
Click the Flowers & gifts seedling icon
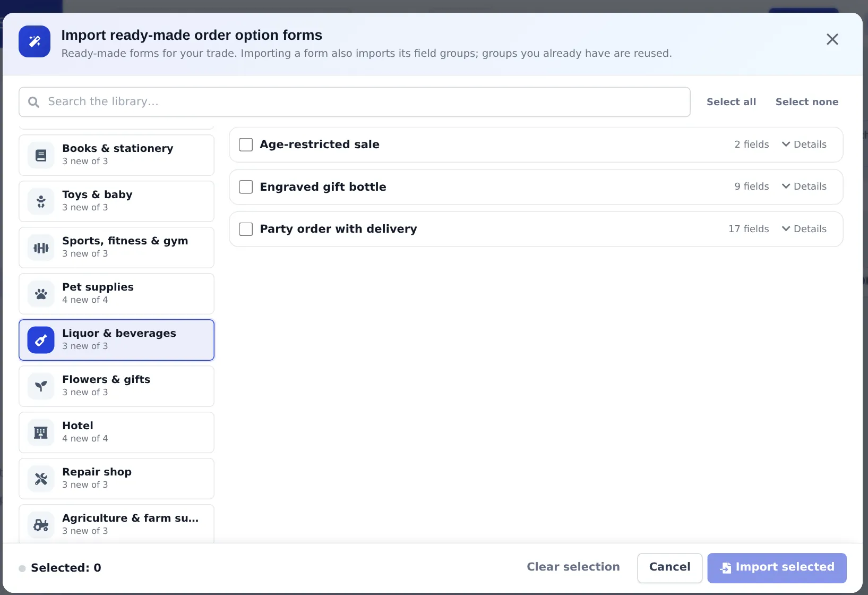click(41, 386)
